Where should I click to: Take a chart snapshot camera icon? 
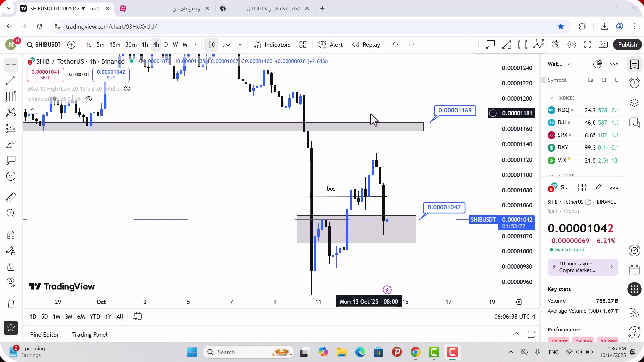point(603,45)
